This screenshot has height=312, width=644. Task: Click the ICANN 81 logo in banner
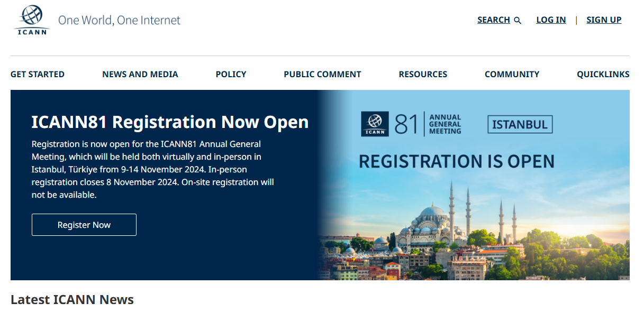pos(411,124)
